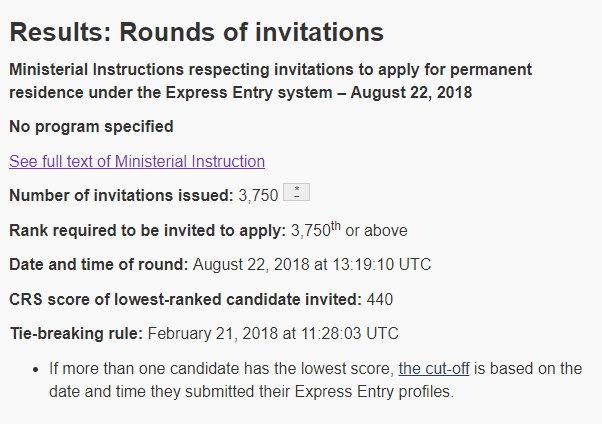The image size is (602, 424).
Task: Click the 'August 22, 2018 at 13:19:10 UTC' value
Action: (x=312, y=265)
